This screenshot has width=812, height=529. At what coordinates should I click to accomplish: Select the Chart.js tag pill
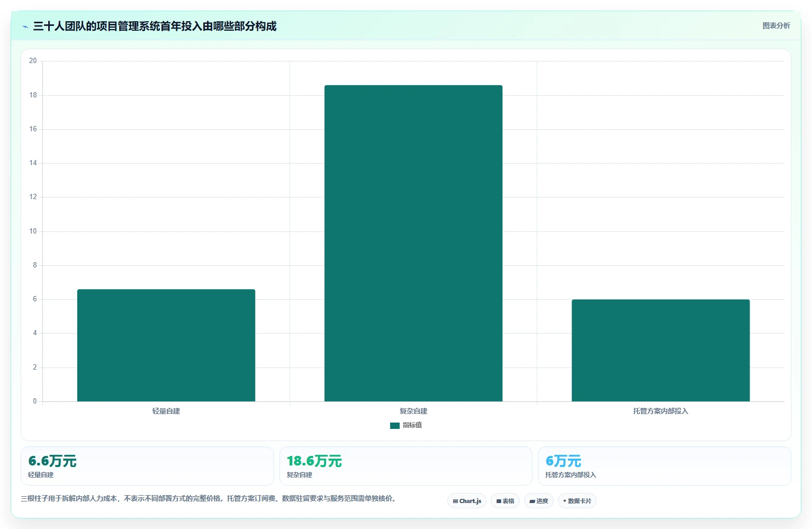[467, 501]
